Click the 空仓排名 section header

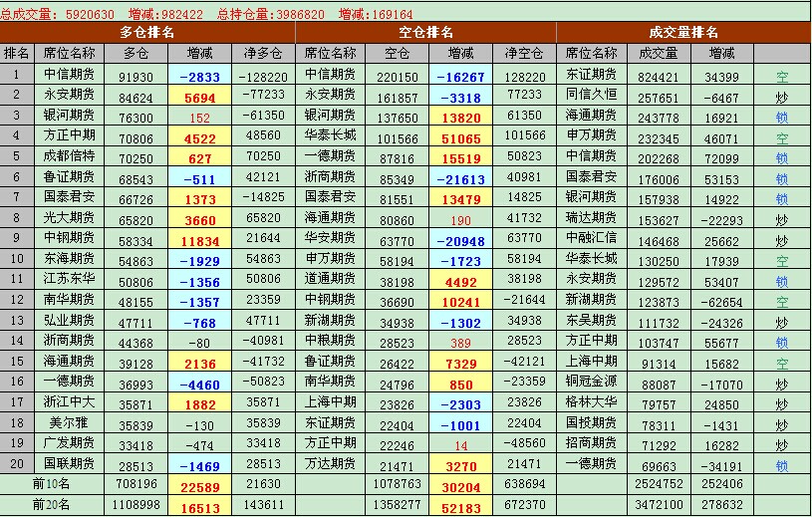pos(425,33)
